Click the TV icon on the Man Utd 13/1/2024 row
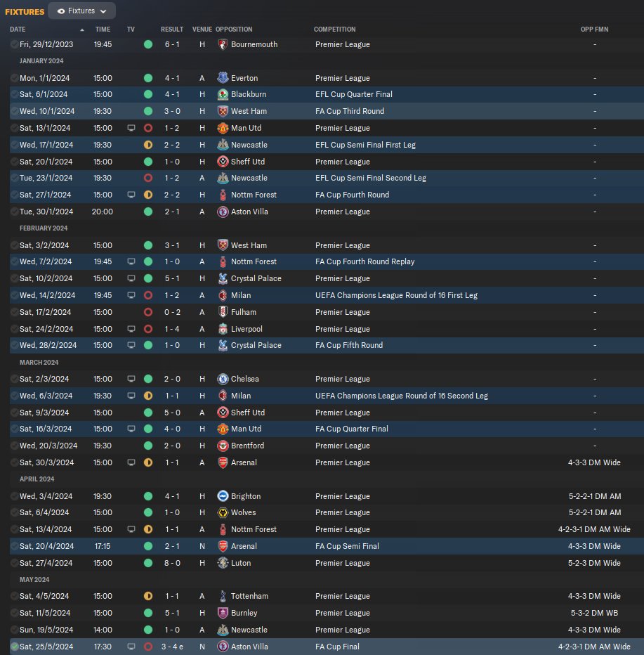Screen dimensions: 644x655 tap(131, 128)
